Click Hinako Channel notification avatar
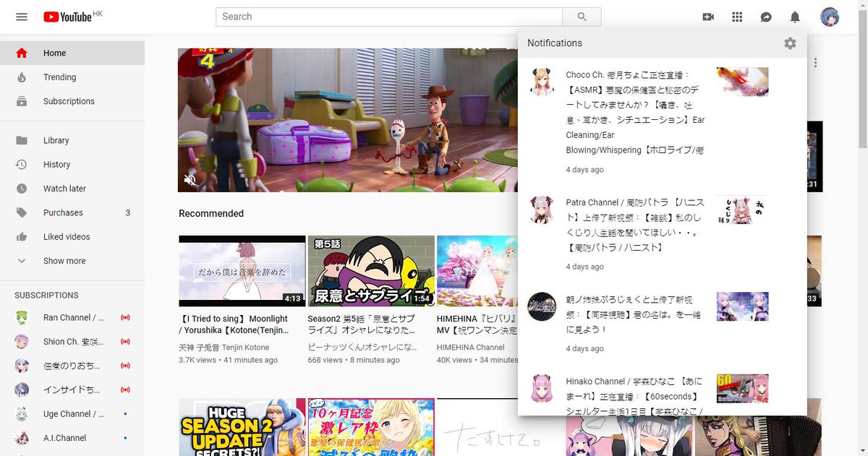868x456 pixels. [x=542, y=388]
